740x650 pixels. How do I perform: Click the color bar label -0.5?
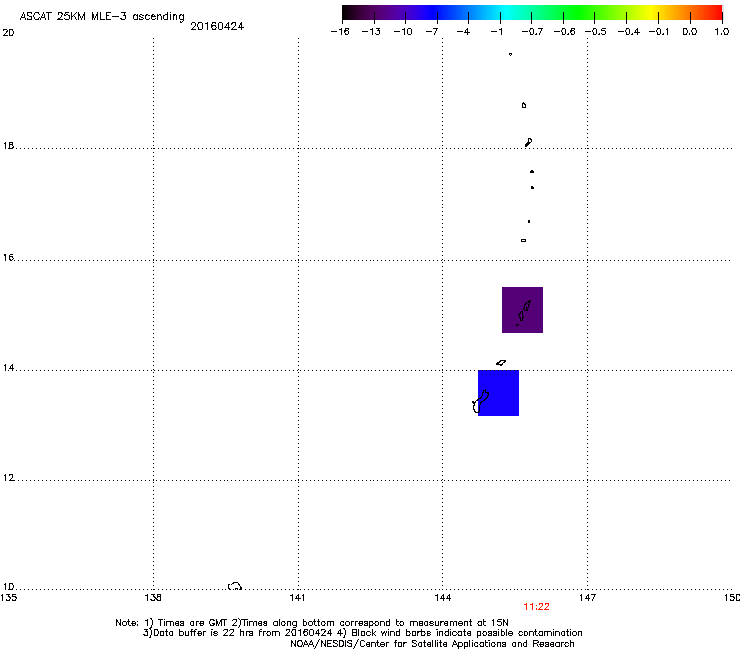click(596, 32)
